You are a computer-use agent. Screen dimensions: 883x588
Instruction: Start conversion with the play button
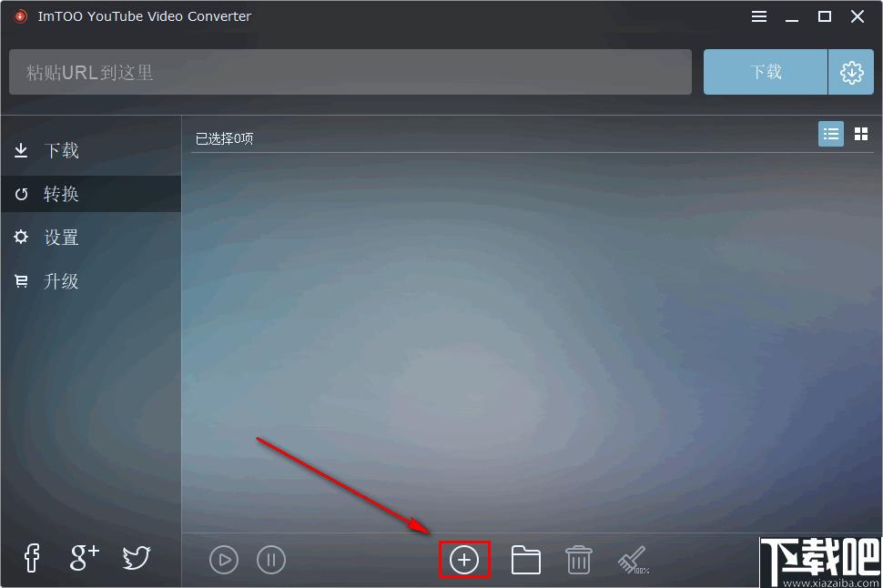[x=224, y=560]
